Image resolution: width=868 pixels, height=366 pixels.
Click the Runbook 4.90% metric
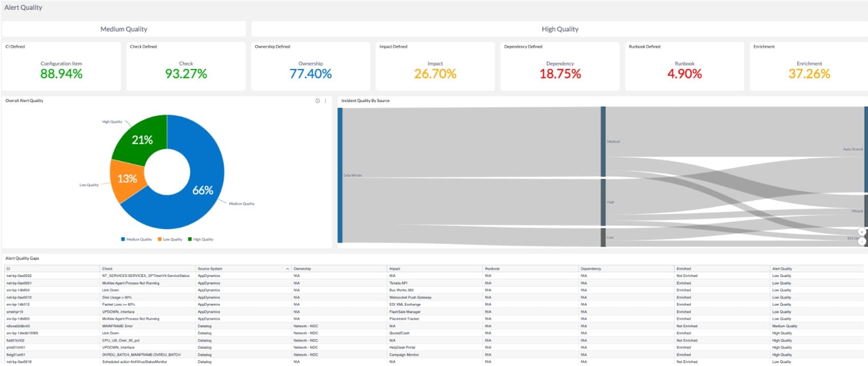pyautogui.click(x=684, y=73)
